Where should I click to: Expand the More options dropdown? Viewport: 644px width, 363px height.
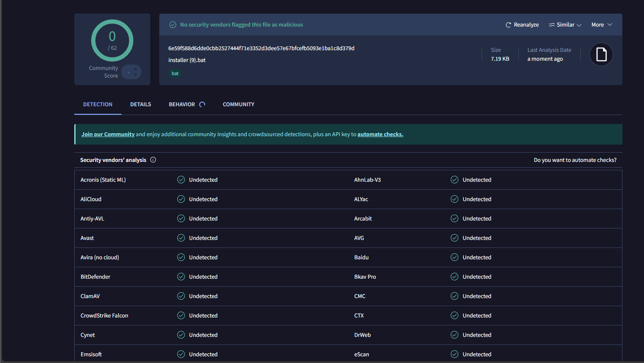coord(602,24)
